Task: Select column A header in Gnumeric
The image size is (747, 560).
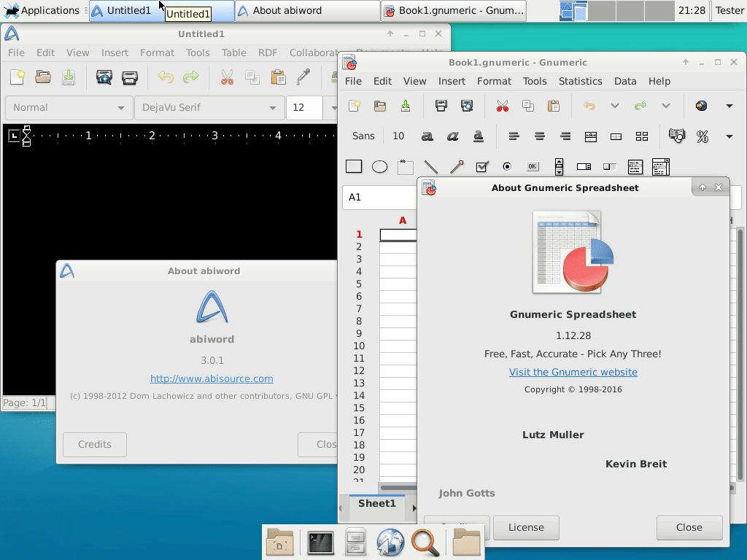Action: point(403,221)
